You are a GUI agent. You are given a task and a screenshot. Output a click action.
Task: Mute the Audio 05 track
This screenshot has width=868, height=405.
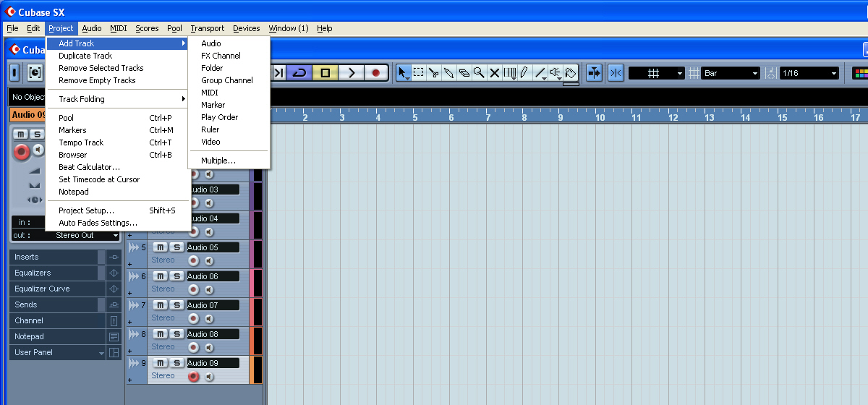tap(161, 247)
